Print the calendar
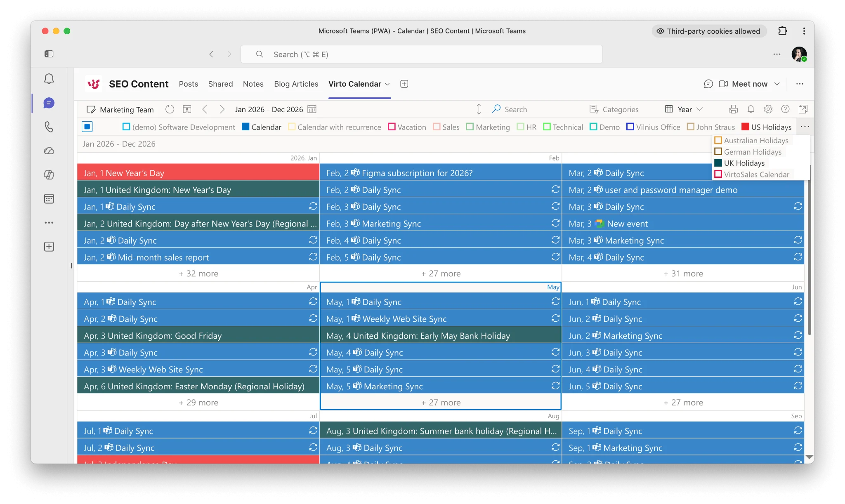 tap(733, 109)
